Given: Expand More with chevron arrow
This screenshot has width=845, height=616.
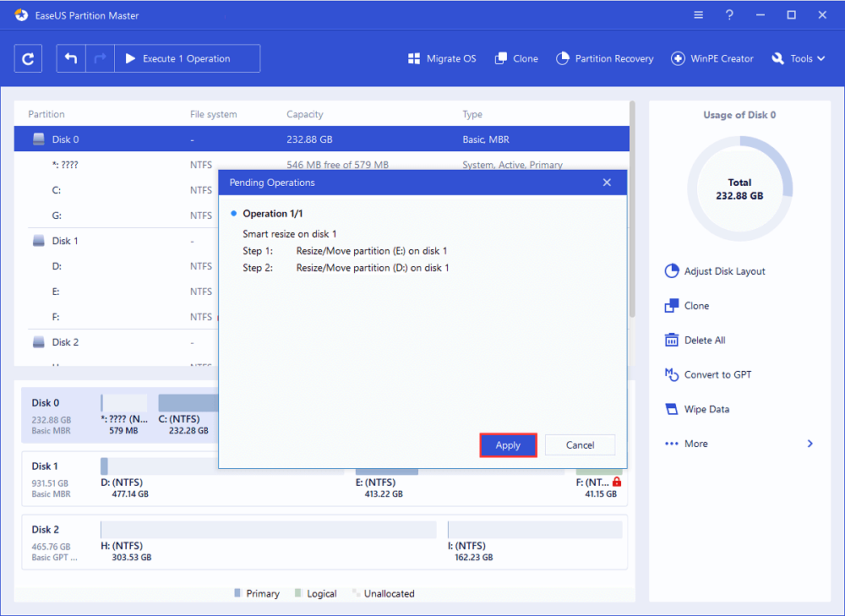Looking at the screenshot, I should tap(810, 444).
